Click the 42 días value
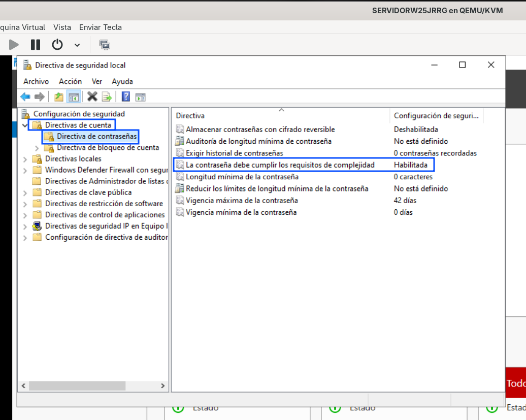Image resolution: width=526 pixels, height=420 pixels. pos(405,200)
